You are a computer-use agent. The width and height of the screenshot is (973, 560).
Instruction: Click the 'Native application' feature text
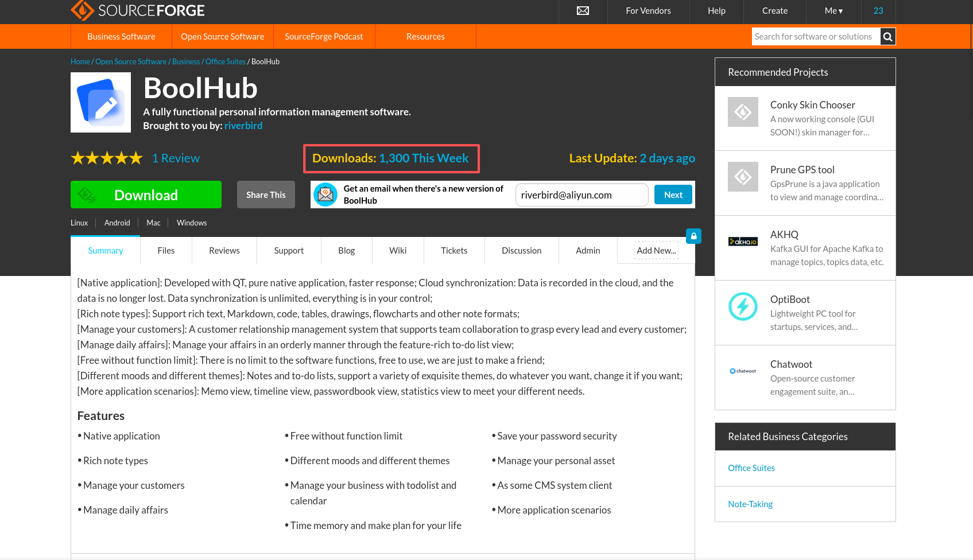[x=122, y=436]
